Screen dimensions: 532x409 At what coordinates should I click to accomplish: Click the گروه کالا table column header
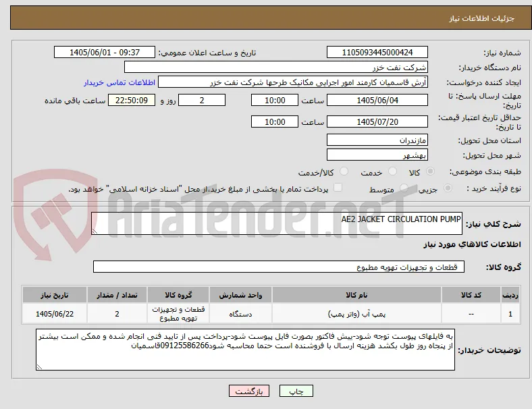coord(178,295)
